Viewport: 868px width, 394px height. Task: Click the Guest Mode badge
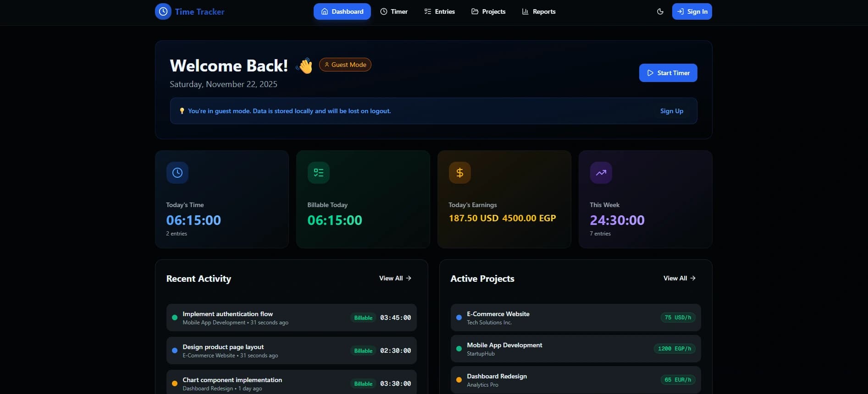pos(345,65)
